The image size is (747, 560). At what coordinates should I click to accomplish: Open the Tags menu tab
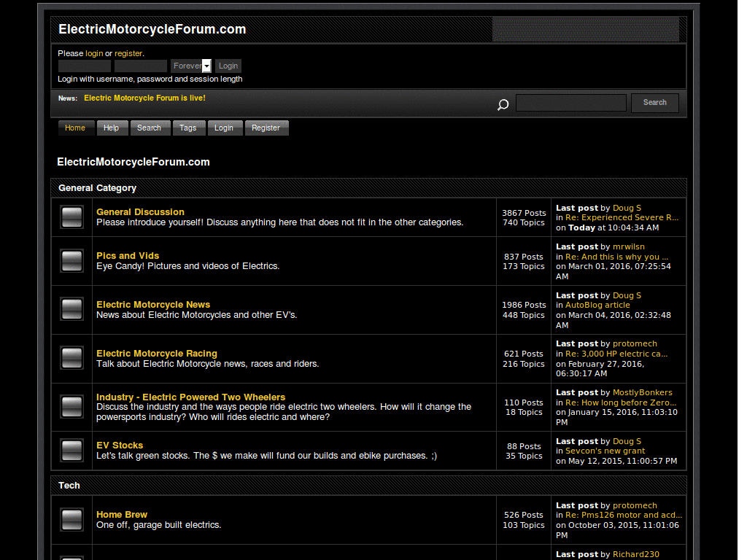point(187,128)
